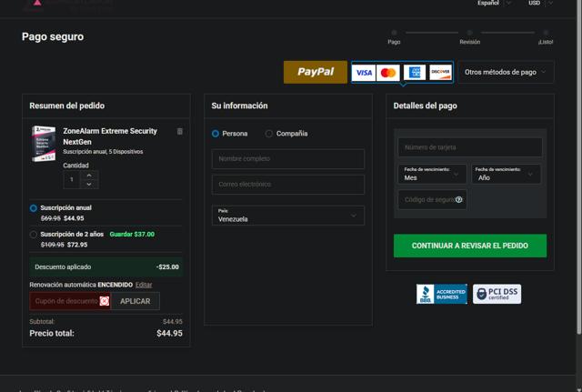Viewport: 582px width, 392px height.
Task: Edit the automatic renewal setting
Action: click(144, 285)
